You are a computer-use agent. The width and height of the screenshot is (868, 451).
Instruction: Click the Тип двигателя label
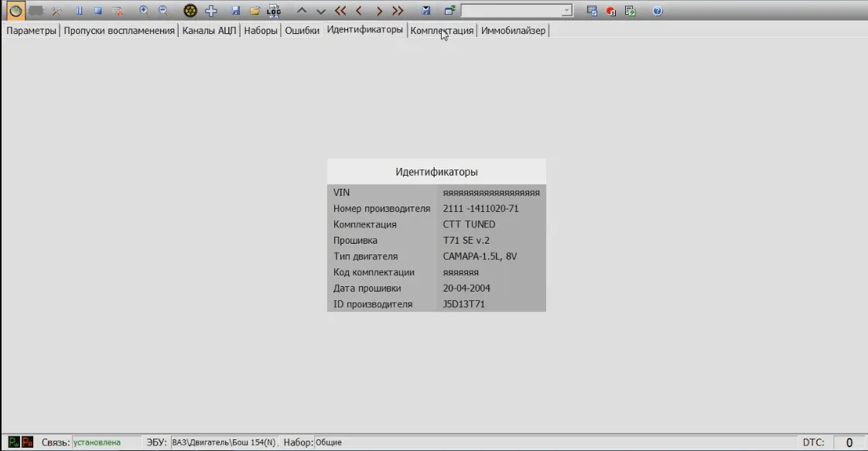click(365, 257)
